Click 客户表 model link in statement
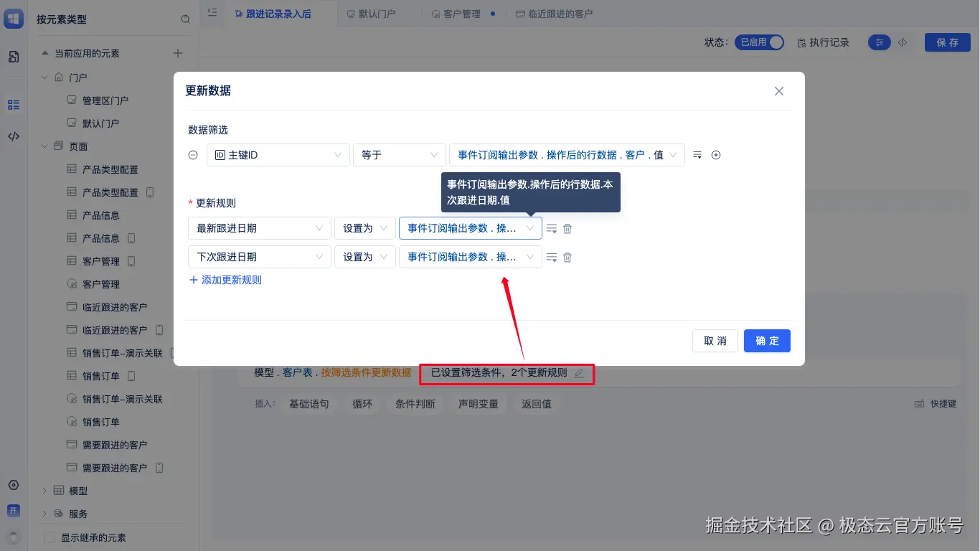The width and height of the screenshot is (980, 551). (297, 373)
